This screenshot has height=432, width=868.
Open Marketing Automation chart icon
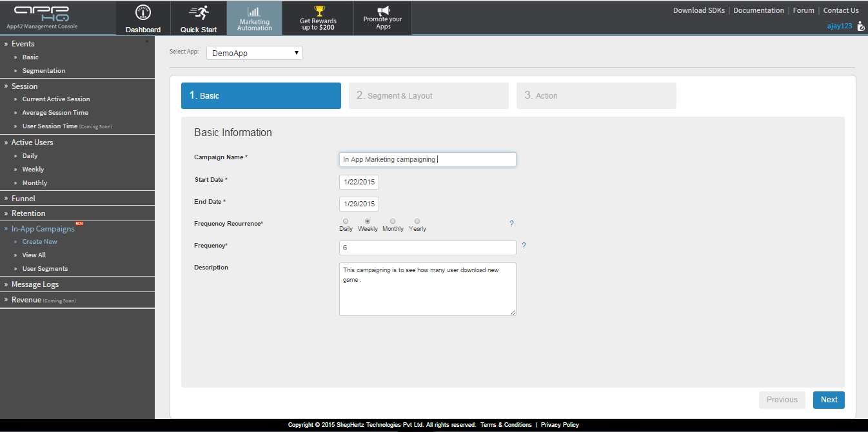pos(254,12)
